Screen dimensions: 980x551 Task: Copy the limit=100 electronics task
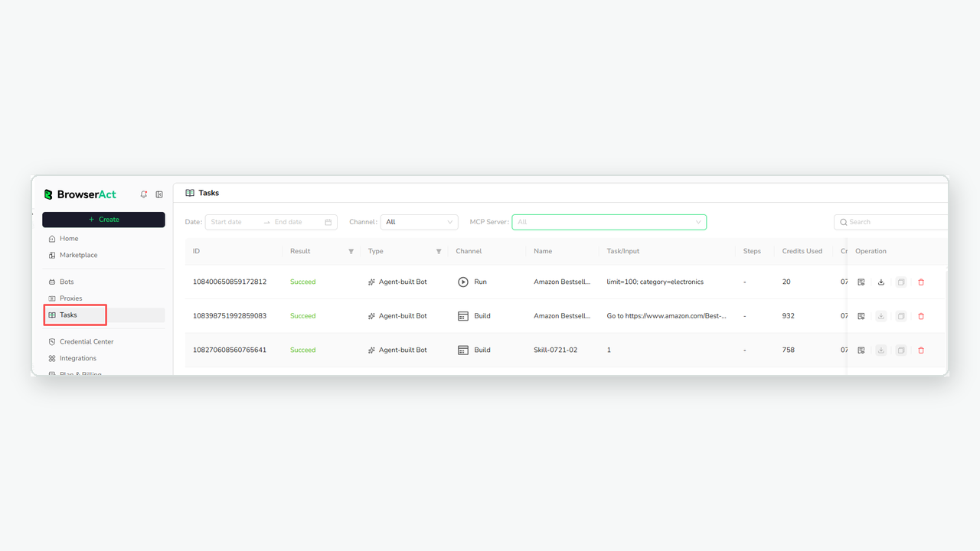click(901, 282)
